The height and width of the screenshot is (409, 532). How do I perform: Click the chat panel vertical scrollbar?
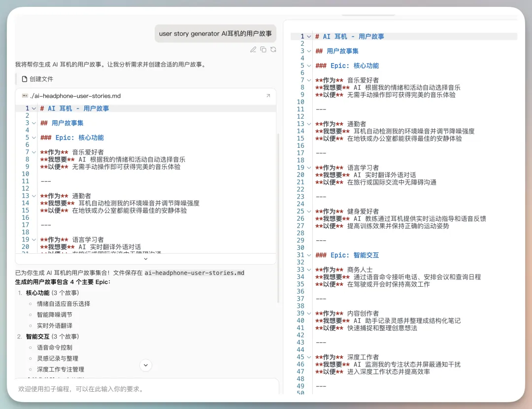[278, 217]
